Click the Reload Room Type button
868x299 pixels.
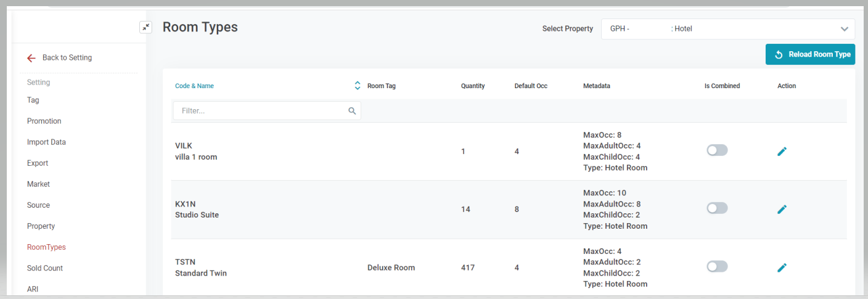(810, 54)
